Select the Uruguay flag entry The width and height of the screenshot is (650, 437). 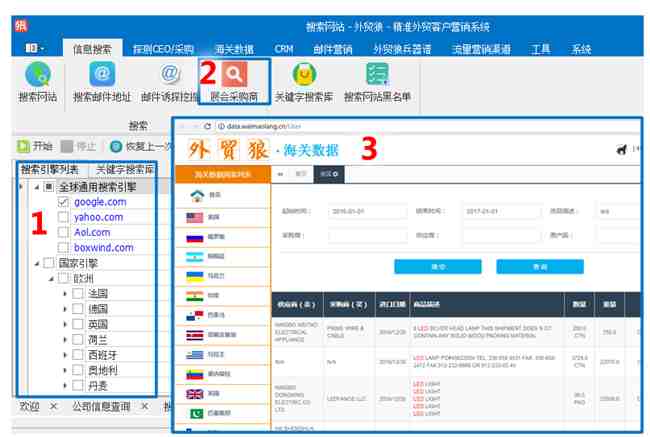223,354
